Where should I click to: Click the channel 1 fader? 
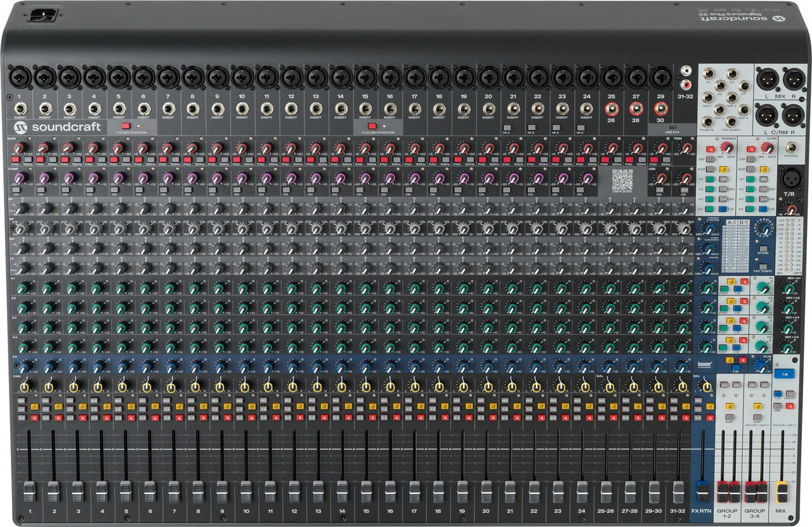[x=29, y=491]
